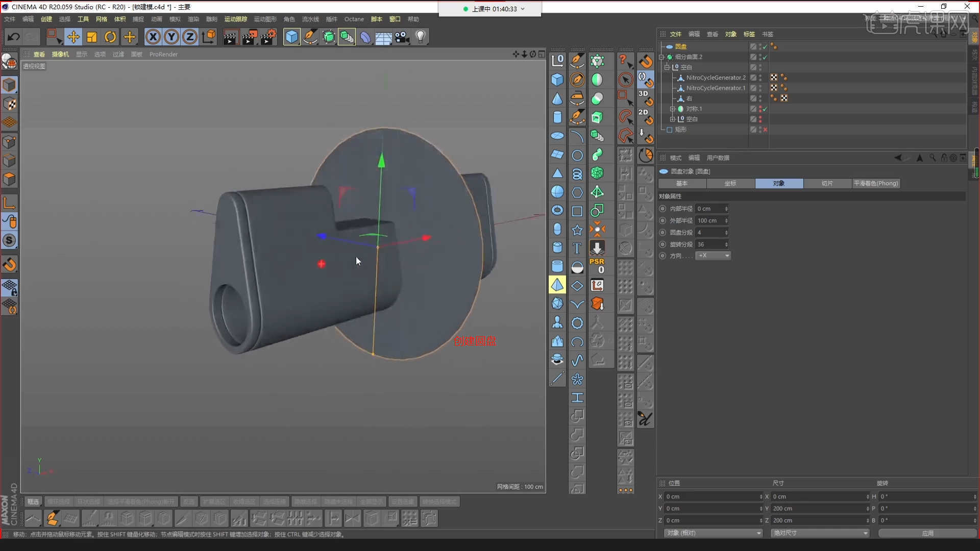
Task: Click the Cone primitive icon
Action: [x=557, y=98]
